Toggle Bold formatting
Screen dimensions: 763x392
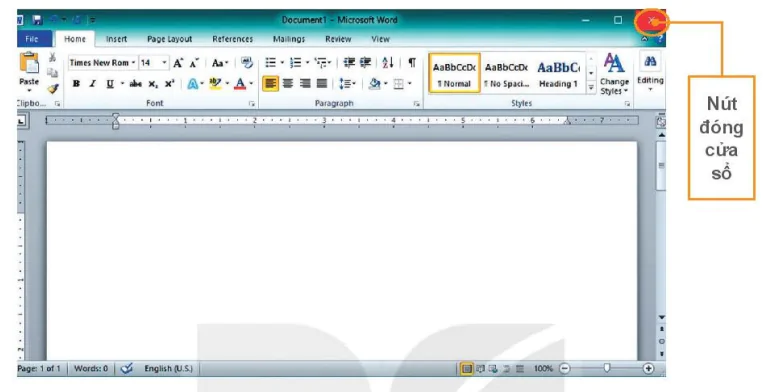point(76,84)
